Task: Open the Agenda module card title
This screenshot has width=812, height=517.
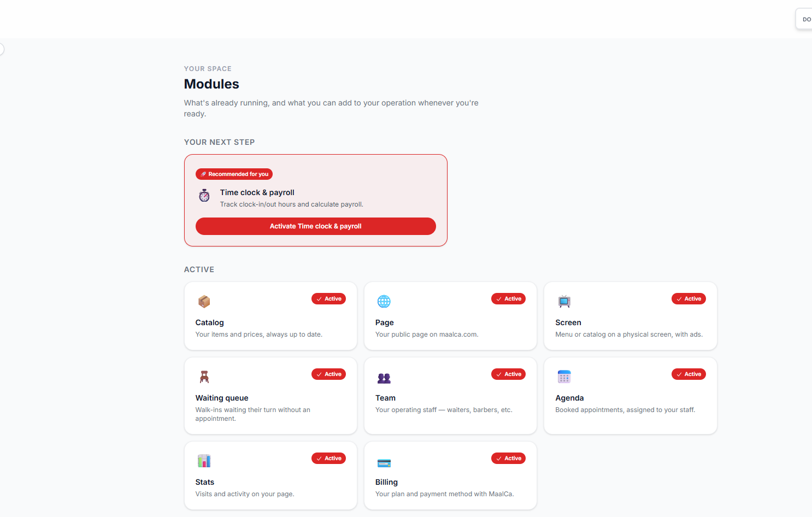Action: [x=569, y=398]
